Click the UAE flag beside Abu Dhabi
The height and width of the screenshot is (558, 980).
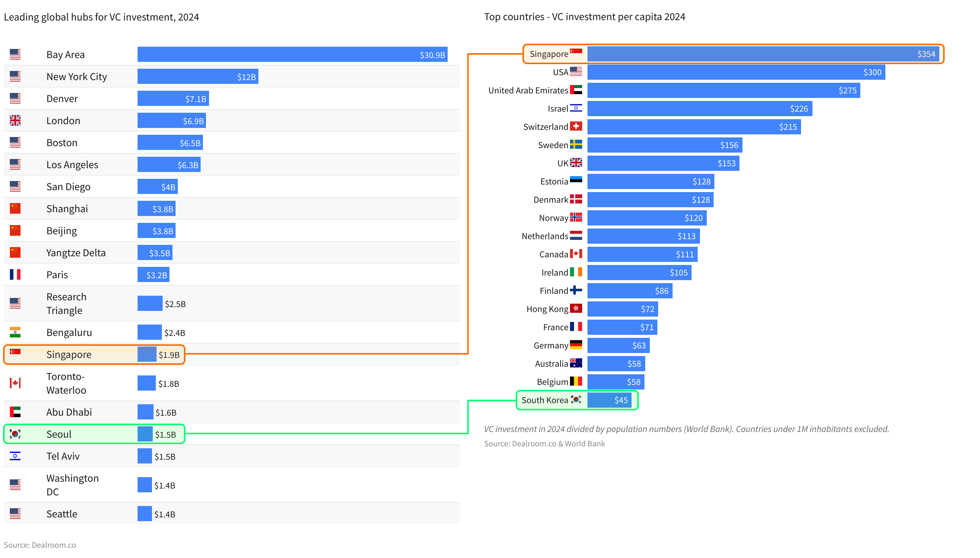click(x=15, y=412)
